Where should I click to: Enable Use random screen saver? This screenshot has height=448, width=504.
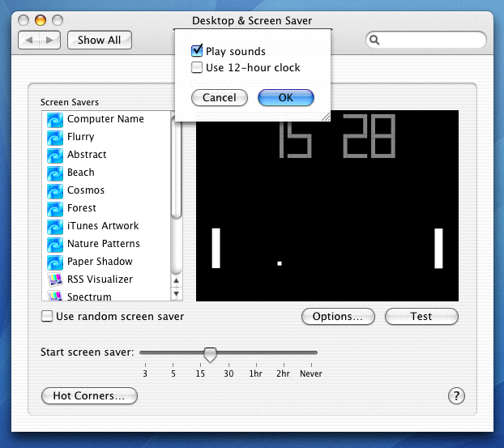47,316
